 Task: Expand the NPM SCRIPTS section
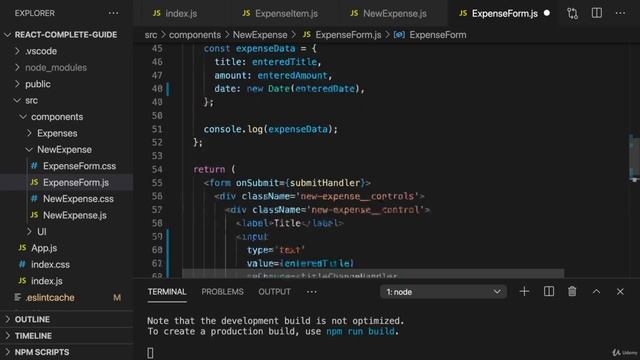tap(42, 352)
